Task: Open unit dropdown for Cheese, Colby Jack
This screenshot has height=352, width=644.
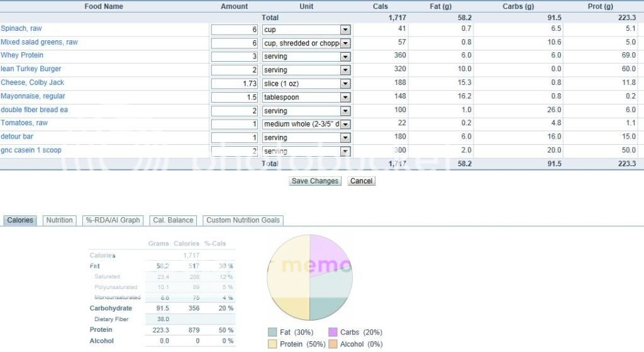Action: pos(345,84)
